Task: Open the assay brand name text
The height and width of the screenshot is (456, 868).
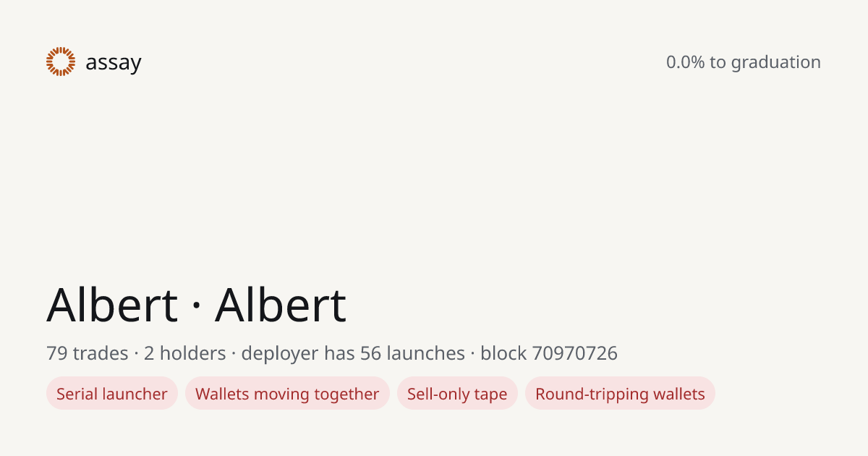Action: coord(114,63)
